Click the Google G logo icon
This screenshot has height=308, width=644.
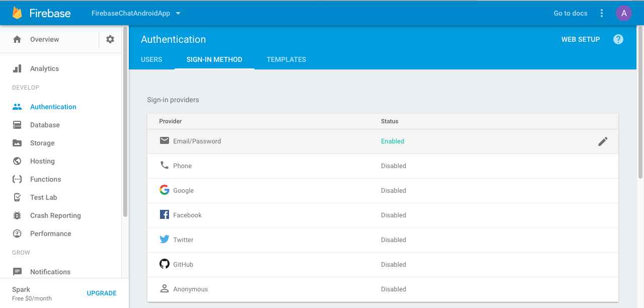165,190
